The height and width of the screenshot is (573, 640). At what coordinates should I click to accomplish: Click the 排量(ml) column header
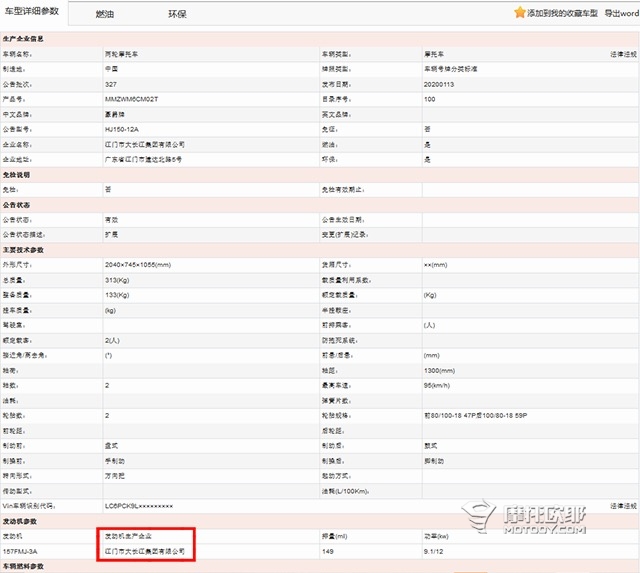pyautogui.click(x=335, y=536)
